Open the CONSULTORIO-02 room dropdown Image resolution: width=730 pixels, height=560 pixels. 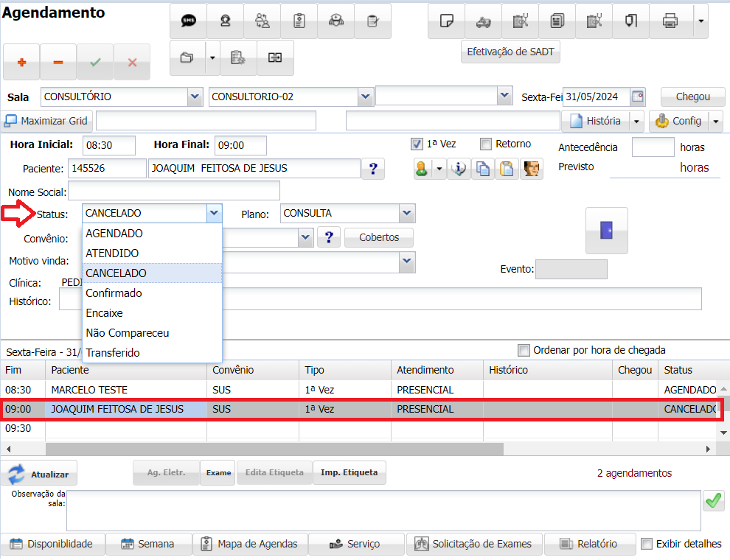click(x=364, y=97)
